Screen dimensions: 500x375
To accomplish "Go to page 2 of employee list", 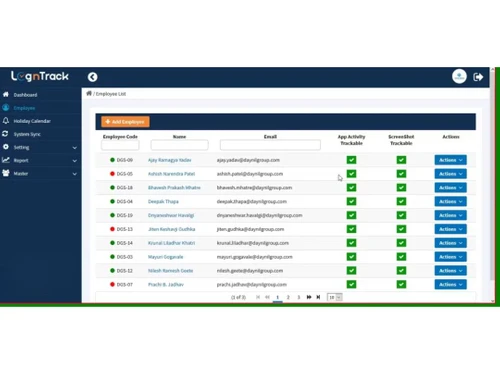I will 288,297.
